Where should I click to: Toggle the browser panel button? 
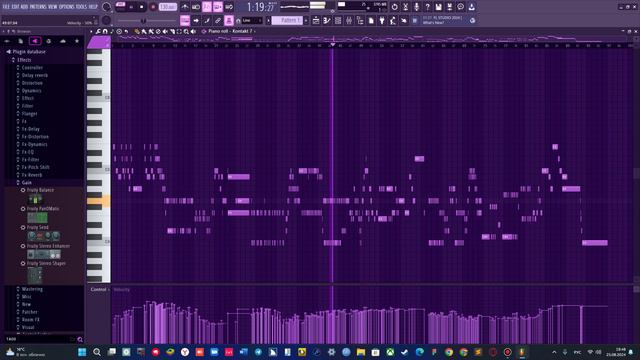(360, 20)
